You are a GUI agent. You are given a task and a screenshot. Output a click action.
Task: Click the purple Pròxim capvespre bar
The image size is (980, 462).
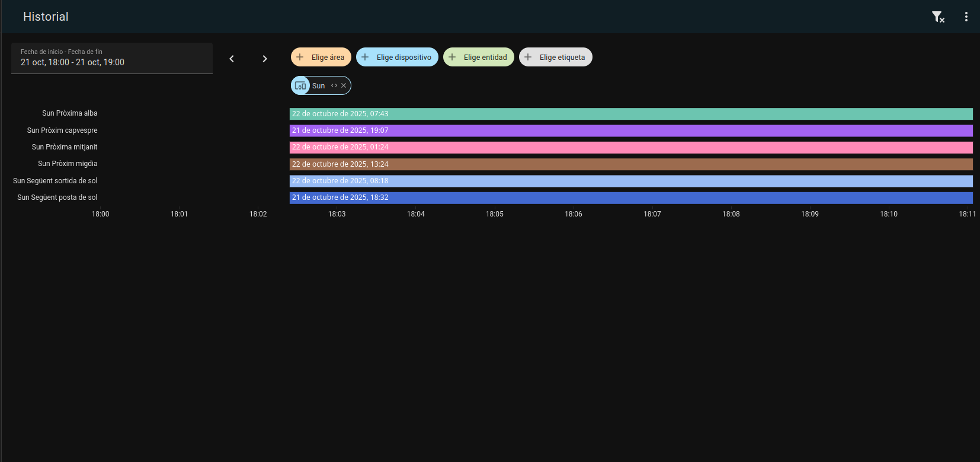point(630,130)
